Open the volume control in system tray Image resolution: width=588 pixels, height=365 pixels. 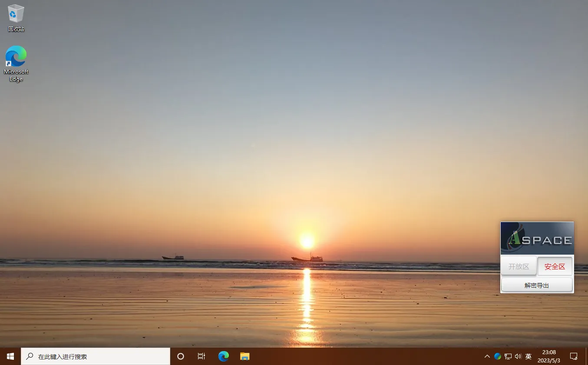click(x=519, y=356)
